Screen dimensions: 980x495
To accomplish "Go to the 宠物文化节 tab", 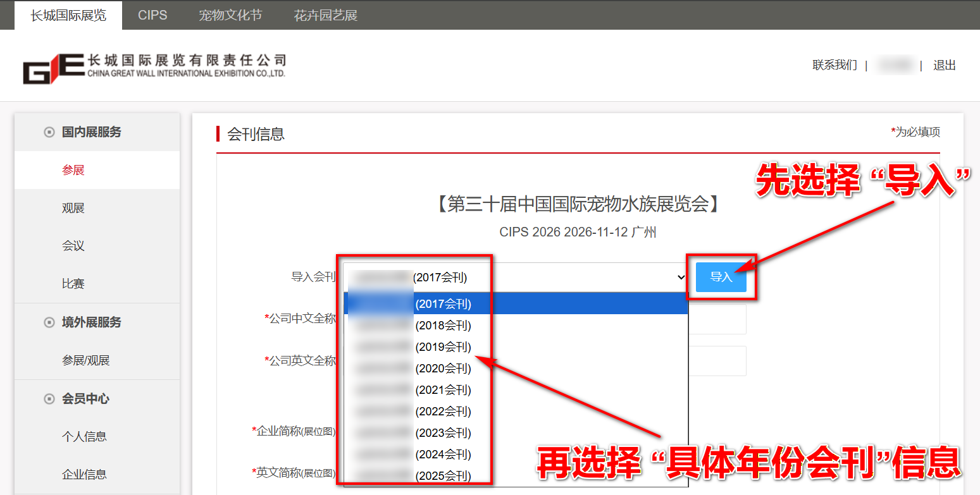I will coord(230,15).
